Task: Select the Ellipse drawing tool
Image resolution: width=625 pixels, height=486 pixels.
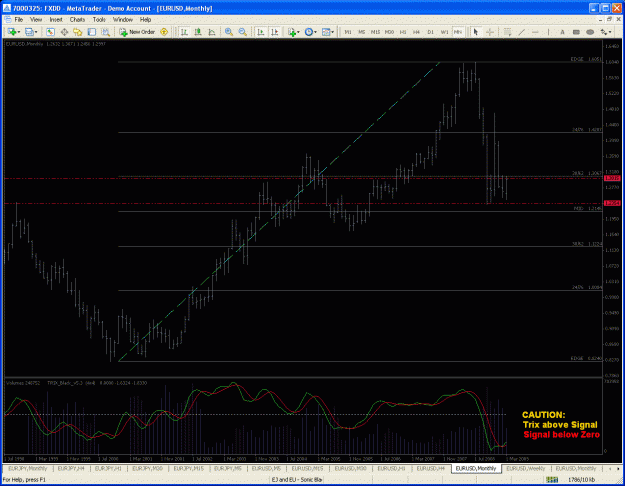Action: click(590, 32)
